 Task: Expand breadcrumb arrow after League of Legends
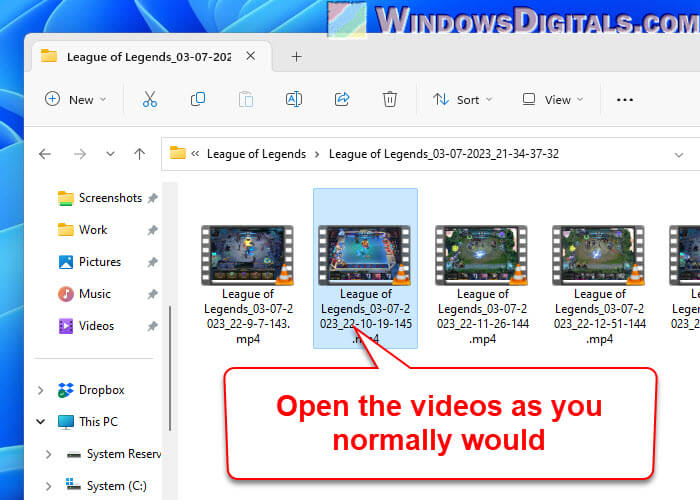[x=317, y=154]
